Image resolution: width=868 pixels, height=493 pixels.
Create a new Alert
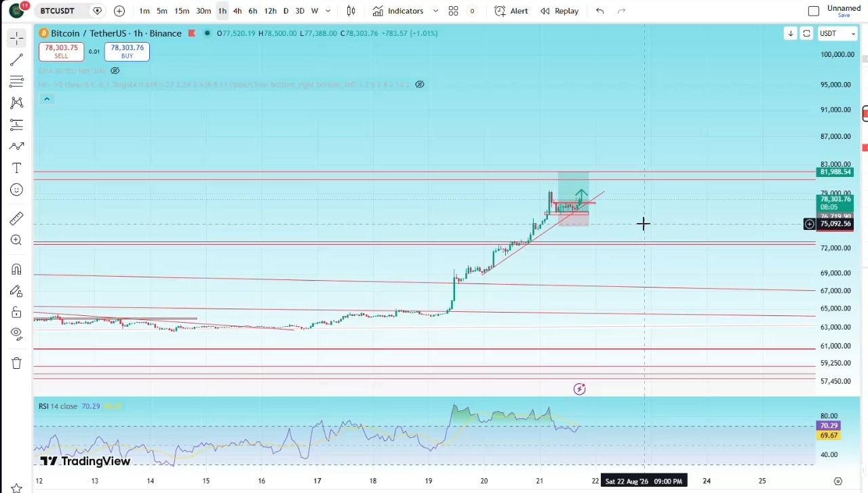tap(512, 11)
